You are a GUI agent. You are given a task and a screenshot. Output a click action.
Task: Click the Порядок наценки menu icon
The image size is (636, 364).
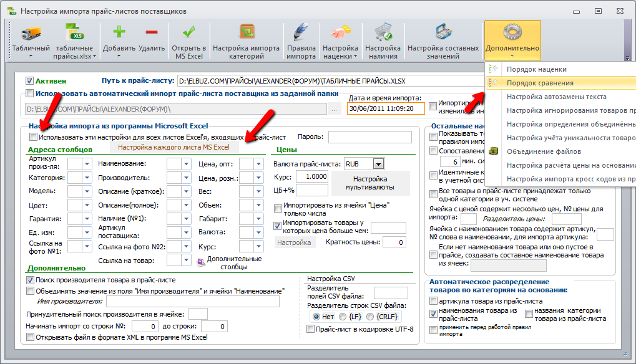pos(493,69)
